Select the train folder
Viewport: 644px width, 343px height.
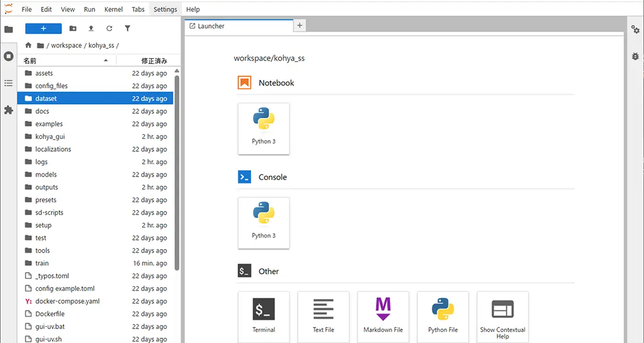click(96, 263)
